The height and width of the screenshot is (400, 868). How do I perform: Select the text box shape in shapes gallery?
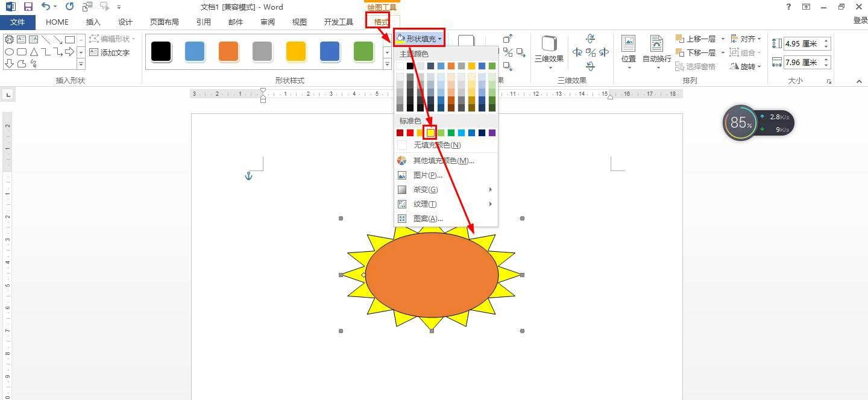pyautogui.click(x=21, y=40)
